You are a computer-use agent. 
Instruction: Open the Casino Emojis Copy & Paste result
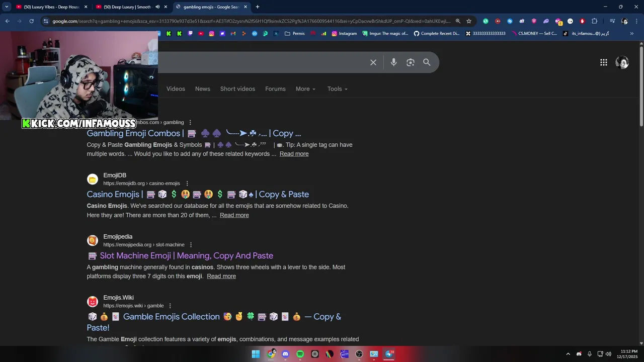(198, 195)
